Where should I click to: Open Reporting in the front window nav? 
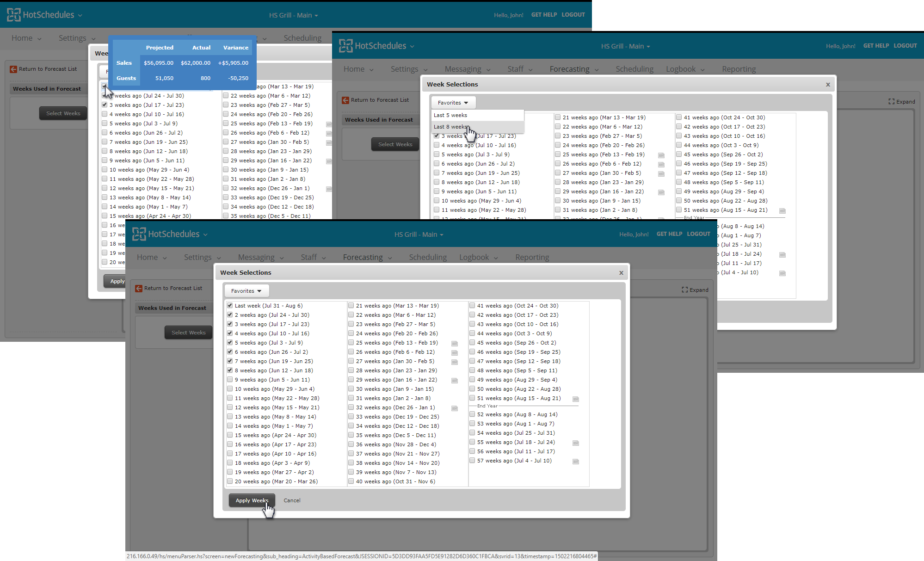click(532, 257)
